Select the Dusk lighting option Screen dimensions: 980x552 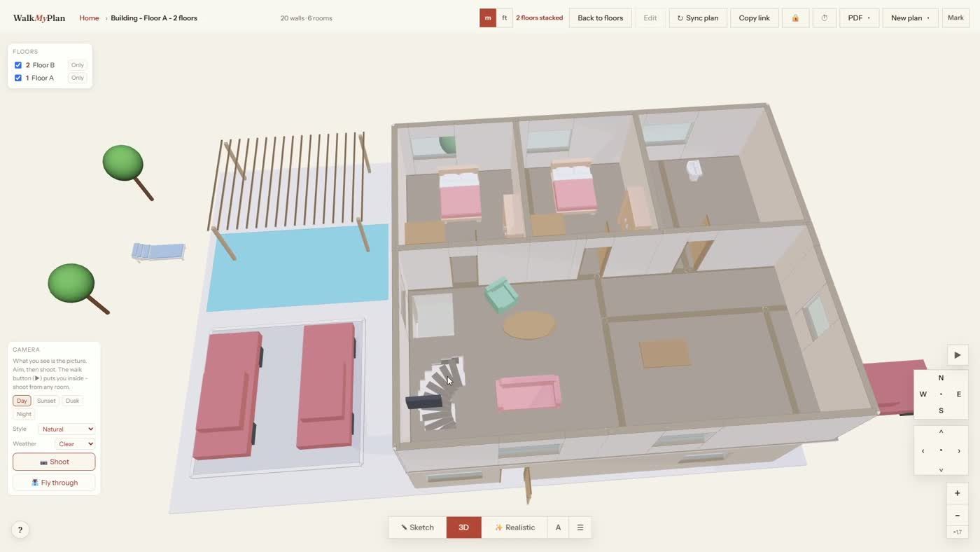click(72, 401)
